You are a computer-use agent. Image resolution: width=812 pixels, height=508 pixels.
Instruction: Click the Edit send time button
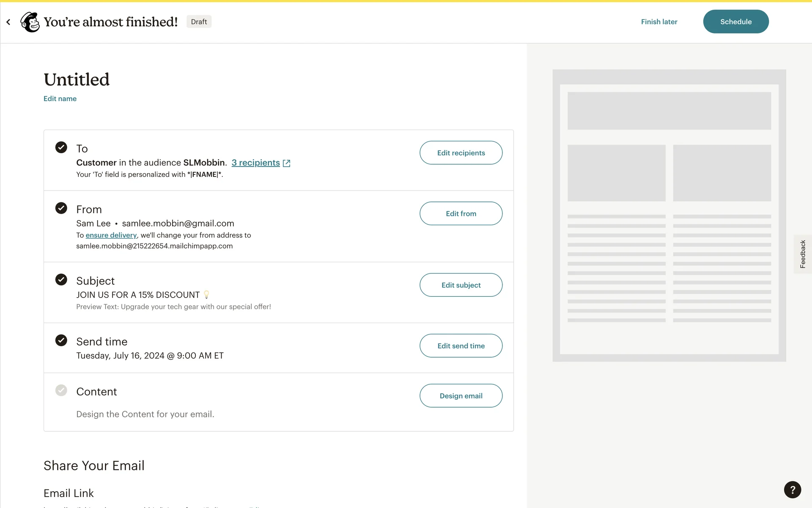click(461, 346)
